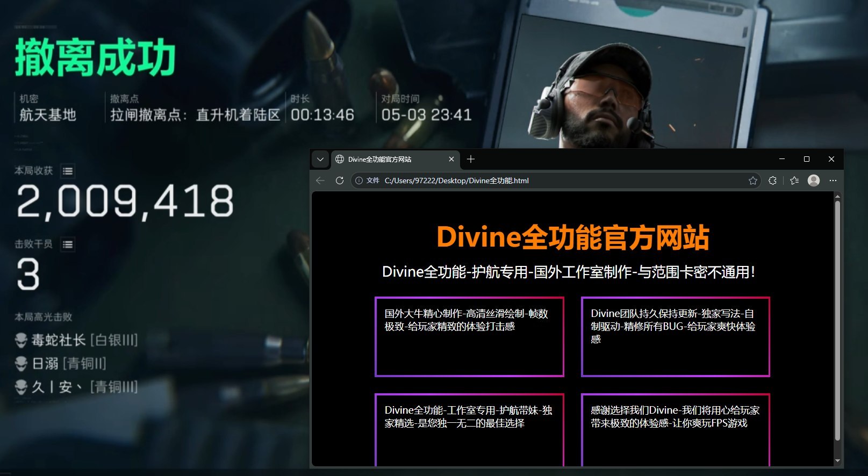Open the 本局收获 details list icon

(x=68, y=171)
